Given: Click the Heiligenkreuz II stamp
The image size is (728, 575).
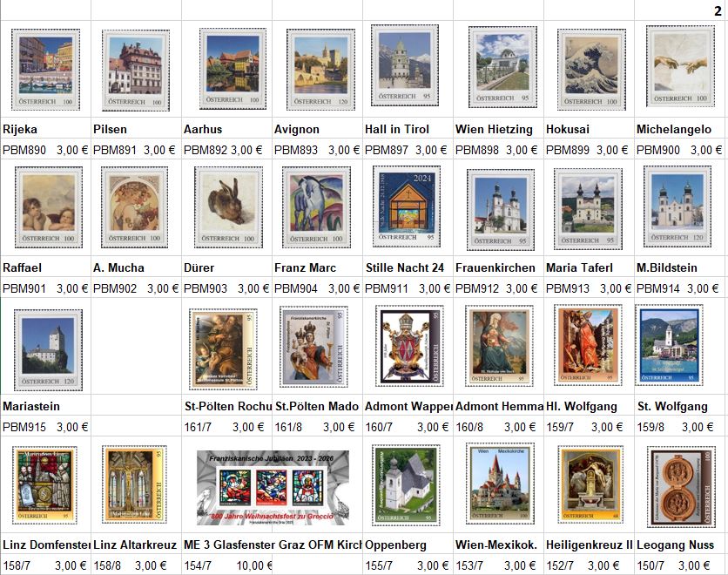Looking at the screenshot, I should pyautogui.click(x=590, y=485).
